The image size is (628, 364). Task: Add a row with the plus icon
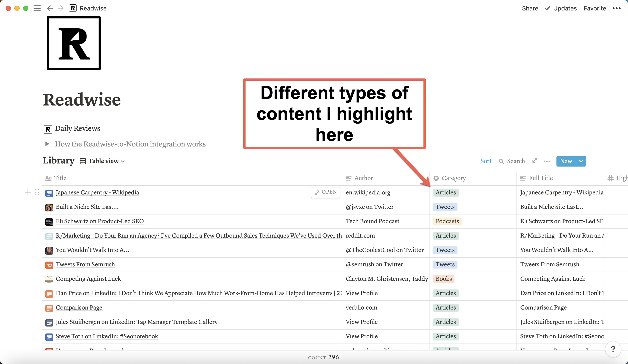pos(28,192)
